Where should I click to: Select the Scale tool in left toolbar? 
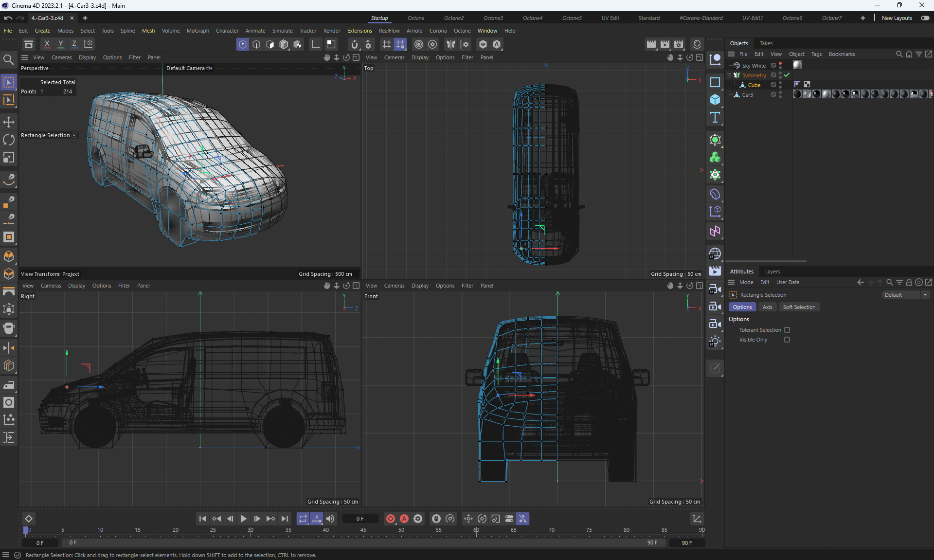[9, 158]
